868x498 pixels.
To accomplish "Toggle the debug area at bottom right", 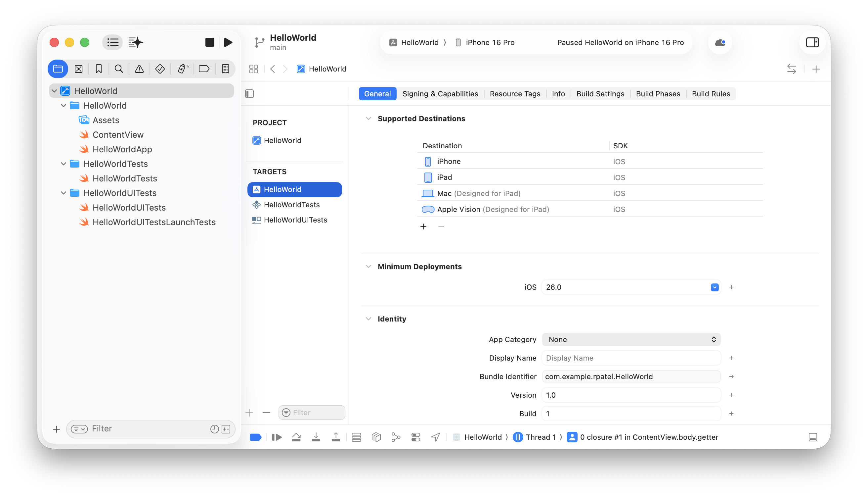I will pos(813,437).
